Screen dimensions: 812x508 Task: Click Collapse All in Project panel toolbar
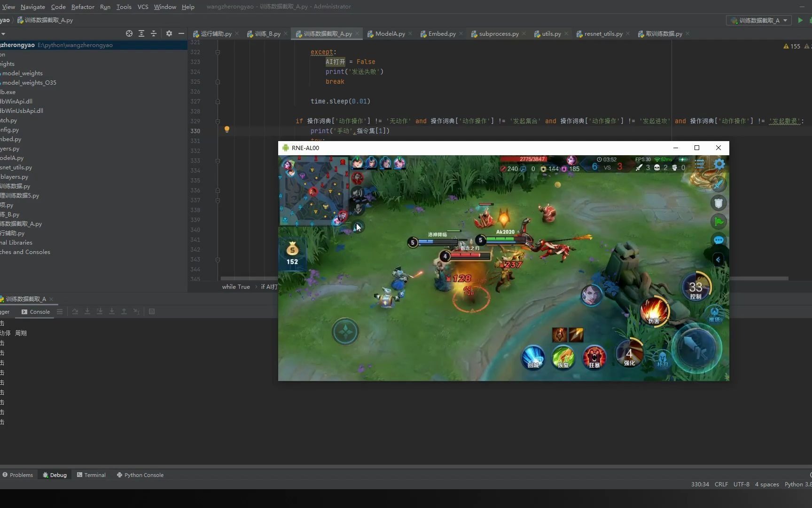[x=154, y=33]
